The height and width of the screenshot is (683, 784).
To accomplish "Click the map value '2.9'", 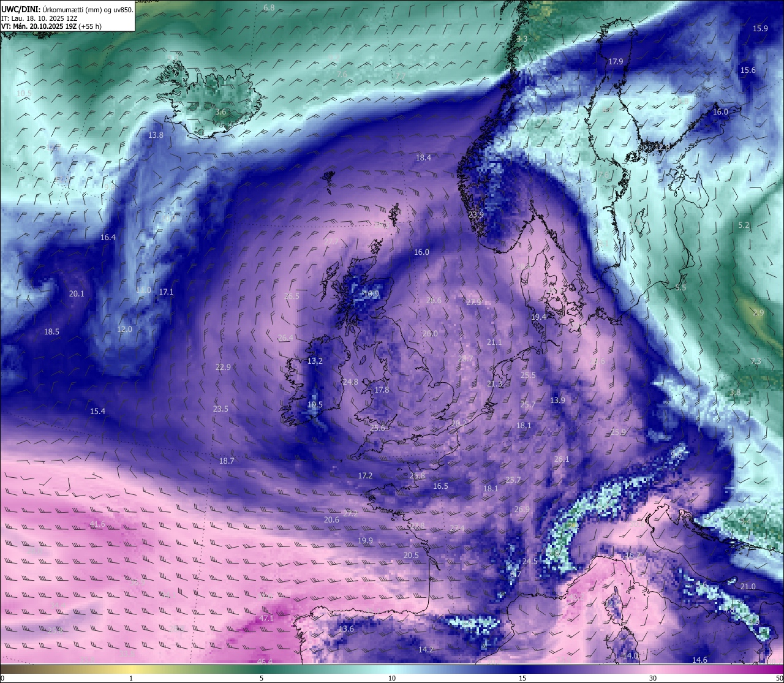I will click(758, 312).
